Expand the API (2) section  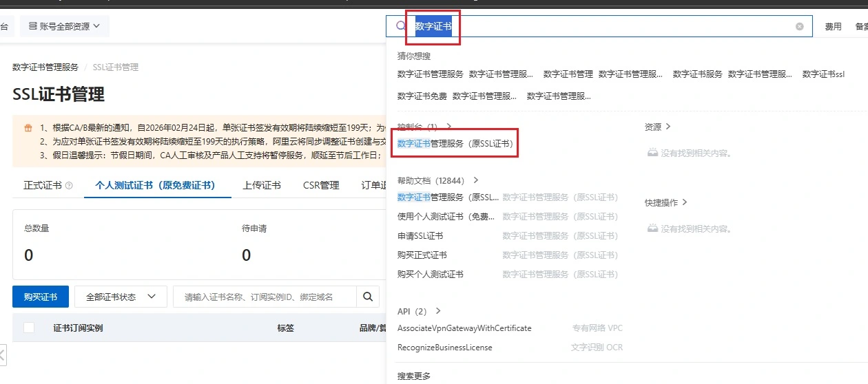438,311
